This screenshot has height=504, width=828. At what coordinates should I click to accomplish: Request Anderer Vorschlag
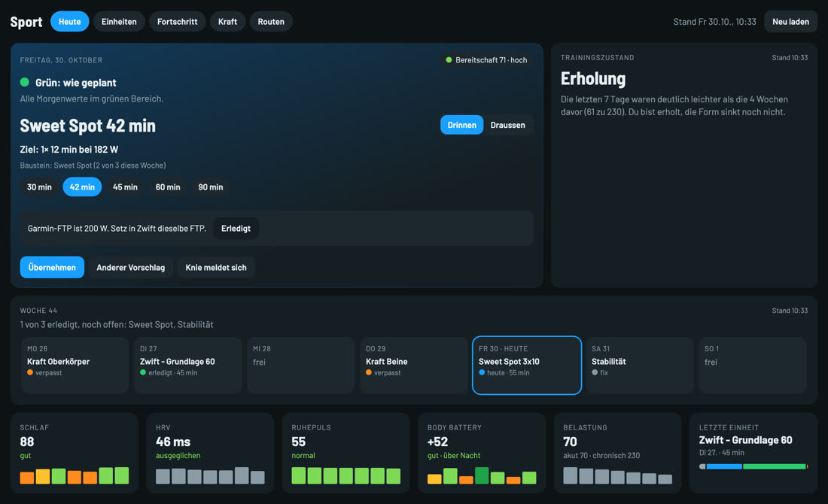pos(130,268)
